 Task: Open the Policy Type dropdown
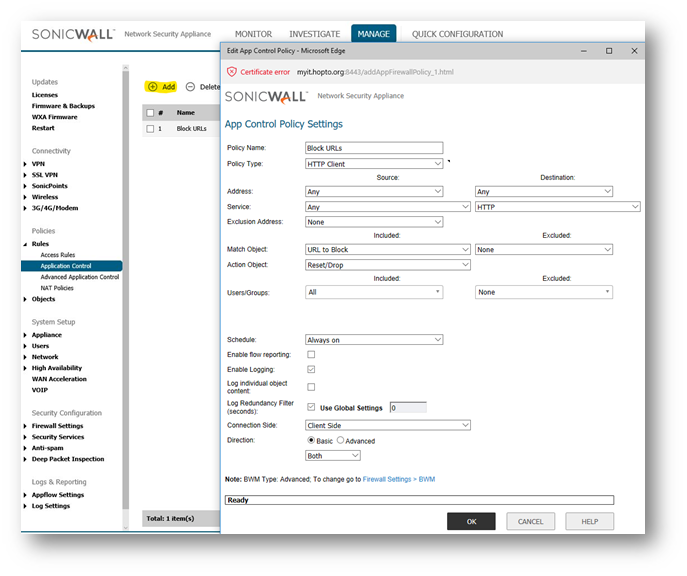tap(374, 164)
